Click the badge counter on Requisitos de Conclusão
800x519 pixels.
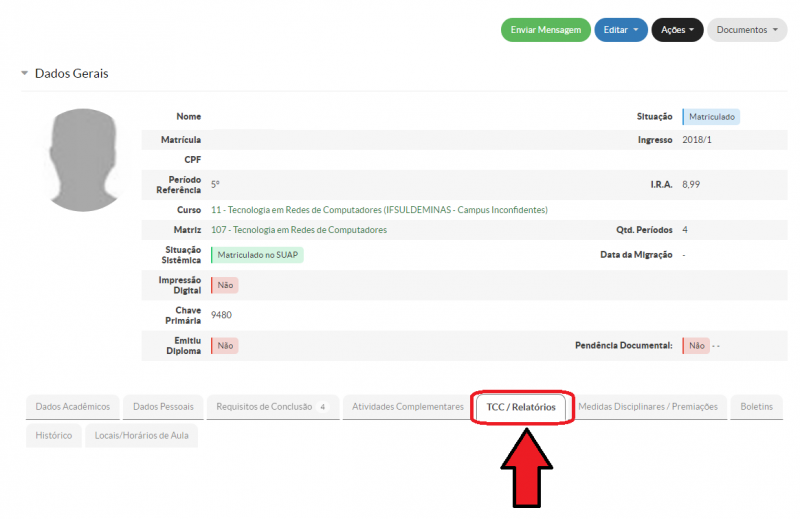[x=322, y=407]
